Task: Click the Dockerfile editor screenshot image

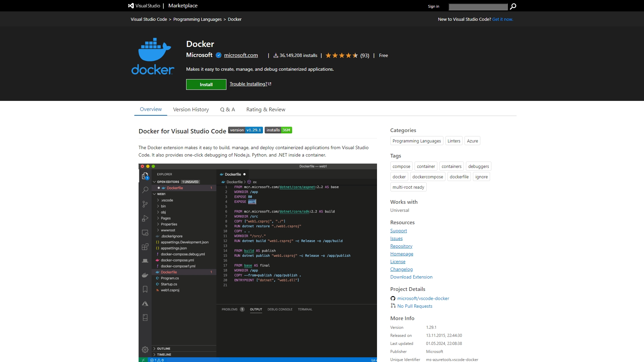Action: tap(258, 263)
